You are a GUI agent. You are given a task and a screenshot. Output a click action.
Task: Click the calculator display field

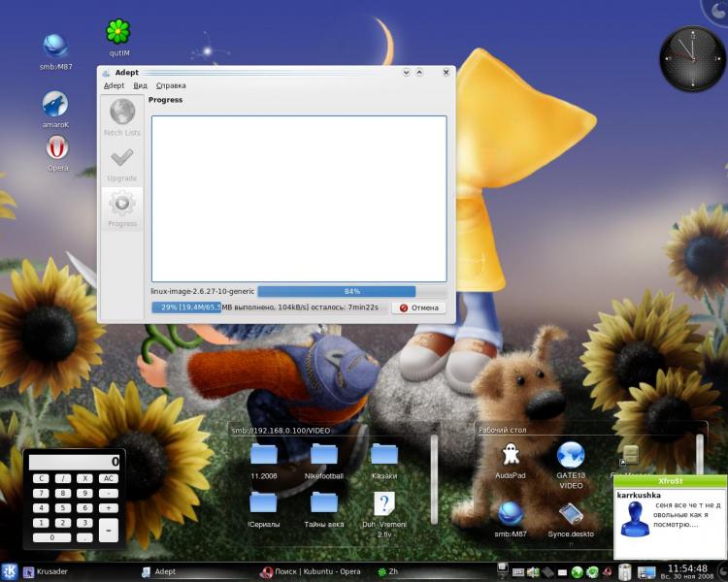coord(75,462)
